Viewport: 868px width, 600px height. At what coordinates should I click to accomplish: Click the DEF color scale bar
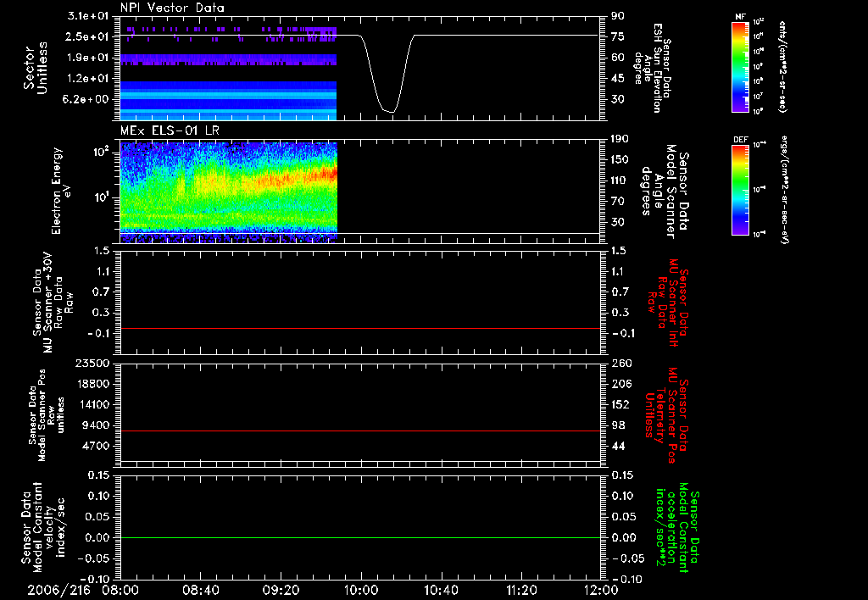click(x=740, y=190)
